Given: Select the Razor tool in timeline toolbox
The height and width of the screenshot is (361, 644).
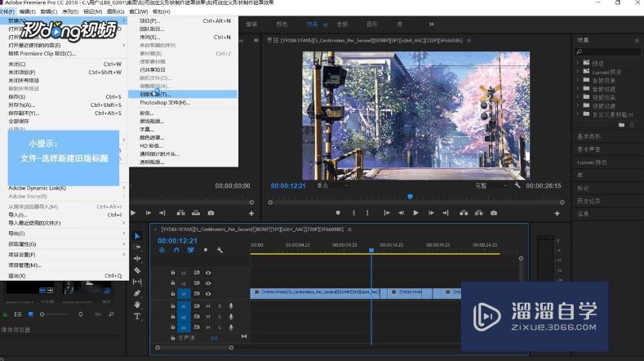Looking at the screenshot, I should 137,270.
